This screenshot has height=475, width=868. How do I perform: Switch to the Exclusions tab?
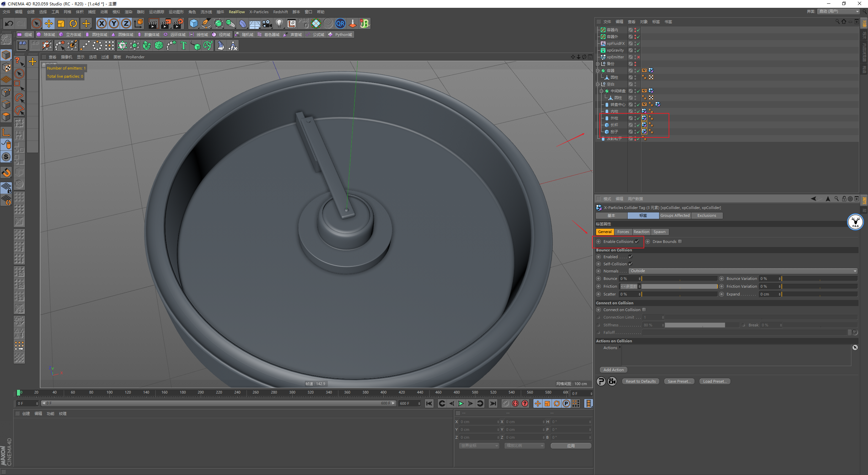click(x=707, y=215)
